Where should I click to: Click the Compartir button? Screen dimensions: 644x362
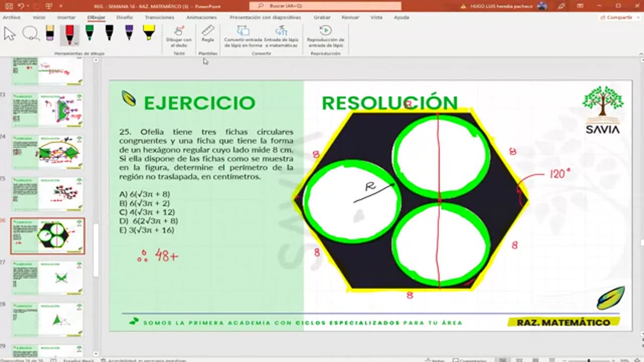pos(616,17)
